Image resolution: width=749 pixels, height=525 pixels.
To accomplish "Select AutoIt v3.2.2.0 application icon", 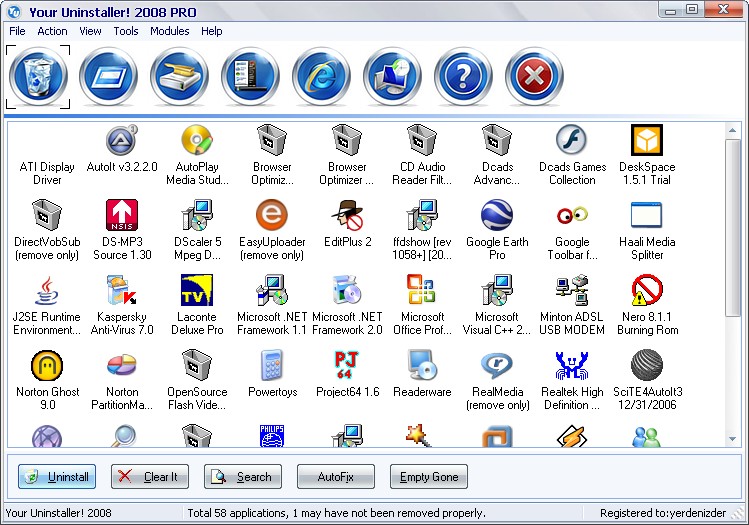I will (122, 140).
